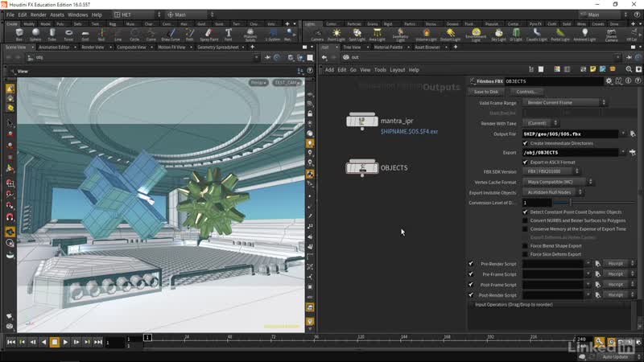Open the Output File chooser icon
The height and width of the screenshot is (362, 644).
(x=633, y=134)
